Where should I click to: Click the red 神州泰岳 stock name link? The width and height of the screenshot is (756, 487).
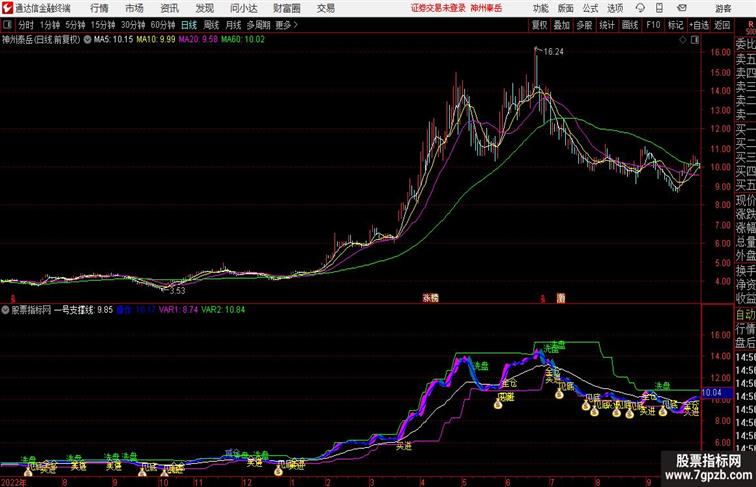(x=486, y=8)
